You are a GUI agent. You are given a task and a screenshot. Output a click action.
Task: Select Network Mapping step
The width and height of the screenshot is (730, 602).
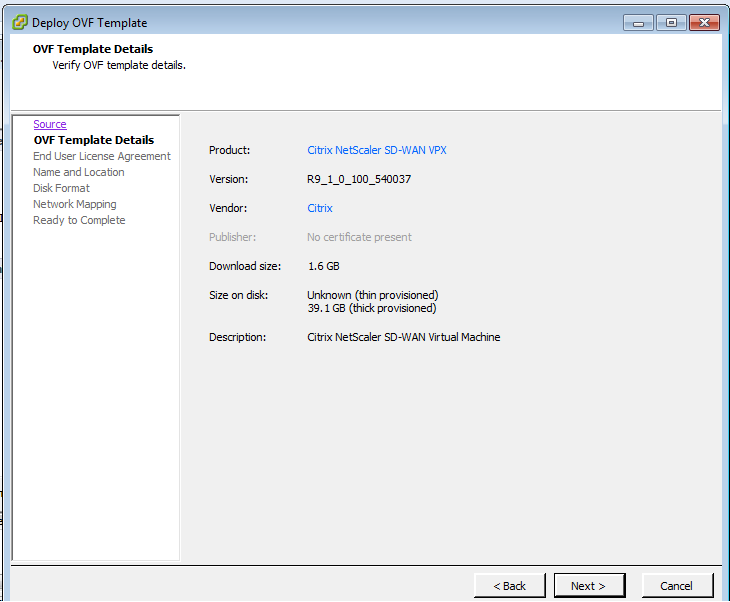tap(74, 204)
